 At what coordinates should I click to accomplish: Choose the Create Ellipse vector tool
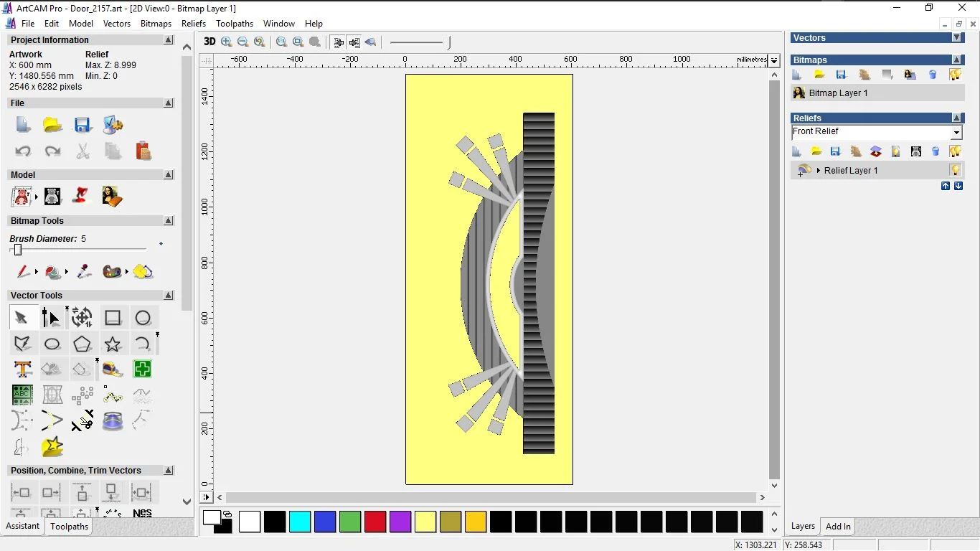[52, 344]
